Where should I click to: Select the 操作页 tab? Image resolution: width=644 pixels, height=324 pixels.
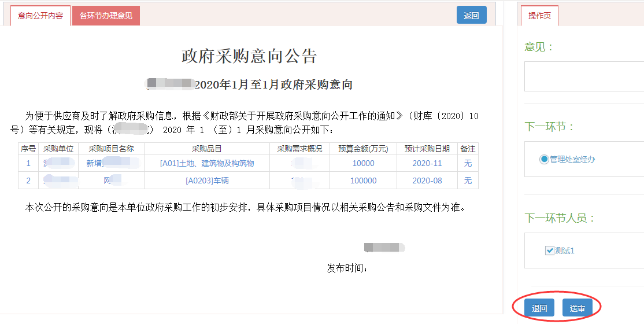point(539,16)
